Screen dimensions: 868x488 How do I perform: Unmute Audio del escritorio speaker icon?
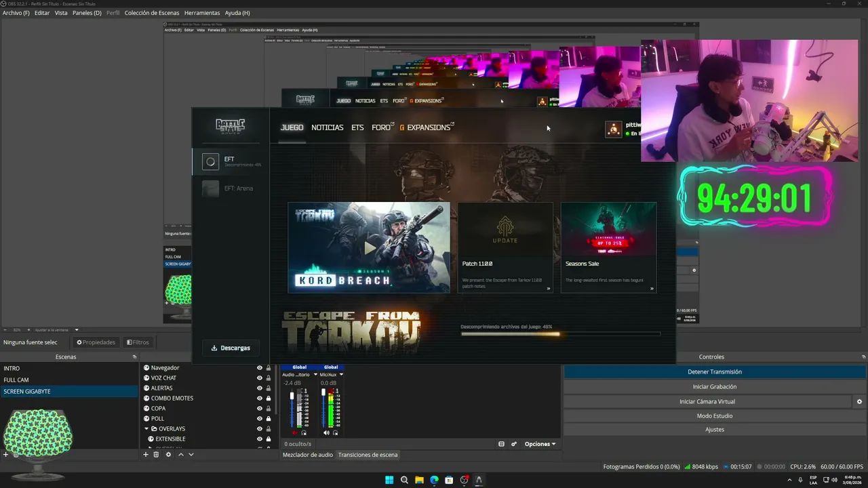point(295,432)
